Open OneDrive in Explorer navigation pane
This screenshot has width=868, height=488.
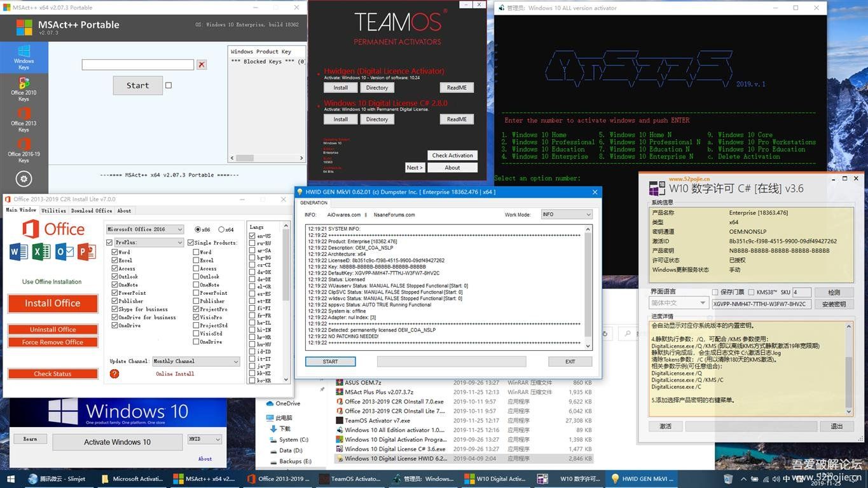coord(287,403)
